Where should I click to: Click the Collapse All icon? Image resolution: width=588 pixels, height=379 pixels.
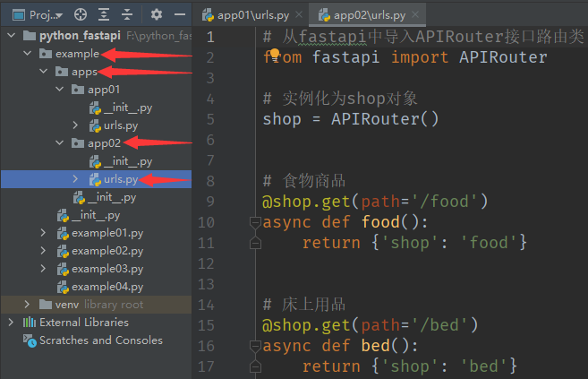[127, 14]
